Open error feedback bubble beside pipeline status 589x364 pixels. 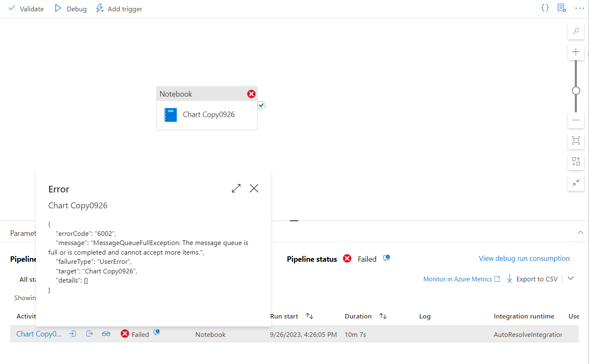tap(386, 258)
